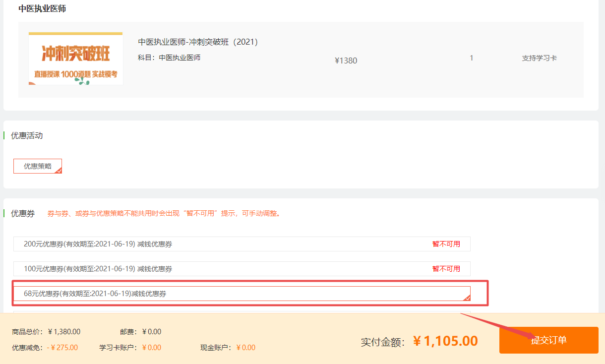
Task: Click the 学习卡账户 balance amount
Action: click(151, 348)
